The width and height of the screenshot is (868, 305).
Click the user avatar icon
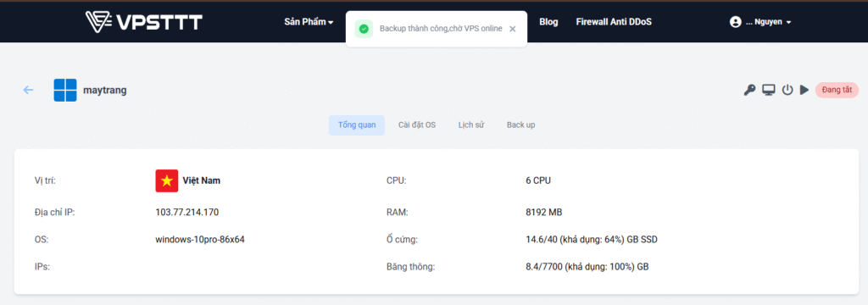[x=735, y=22]
